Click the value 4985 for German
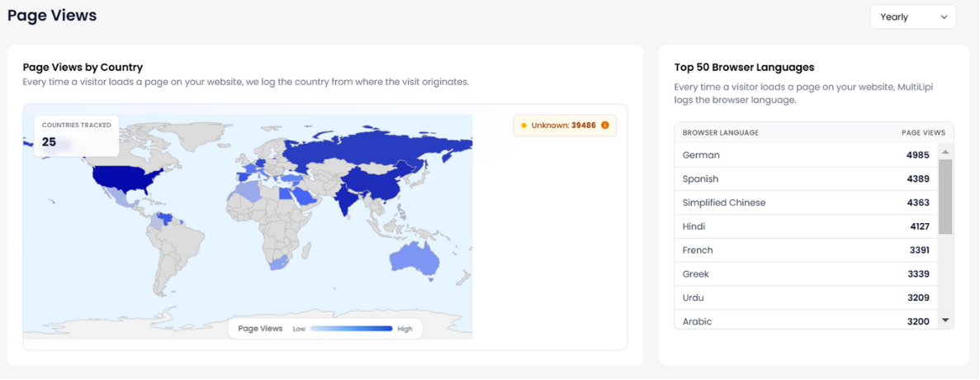 pyautogui.click(x=918, y=155)
